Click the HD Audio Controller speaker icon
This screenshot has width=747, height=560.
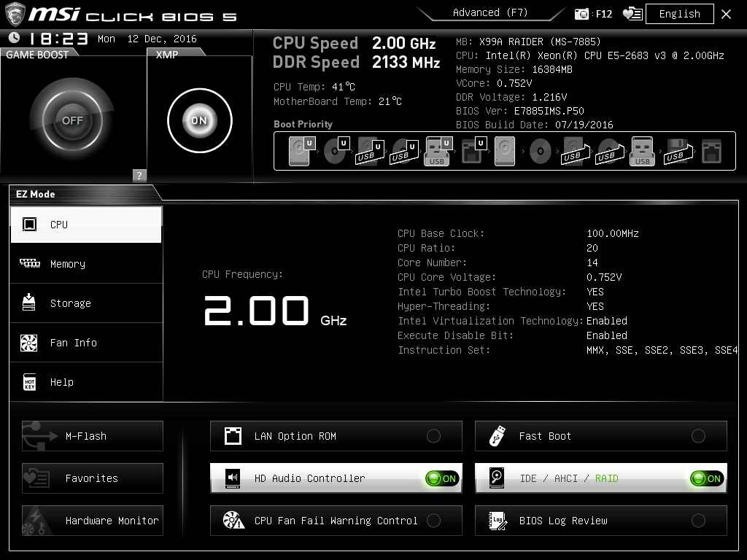click(x=233, y=478)
